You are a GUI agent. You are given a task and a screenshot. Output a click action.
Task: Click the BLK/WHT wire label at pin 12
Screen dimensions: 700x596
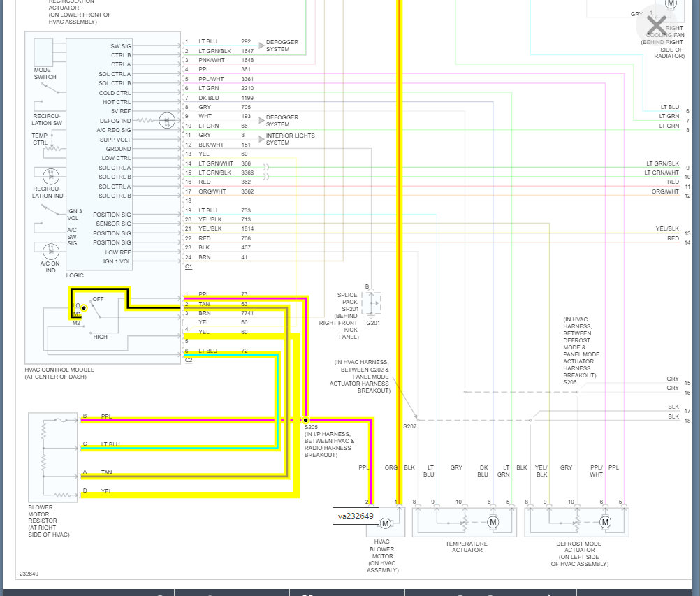click(x=211, y=145)
